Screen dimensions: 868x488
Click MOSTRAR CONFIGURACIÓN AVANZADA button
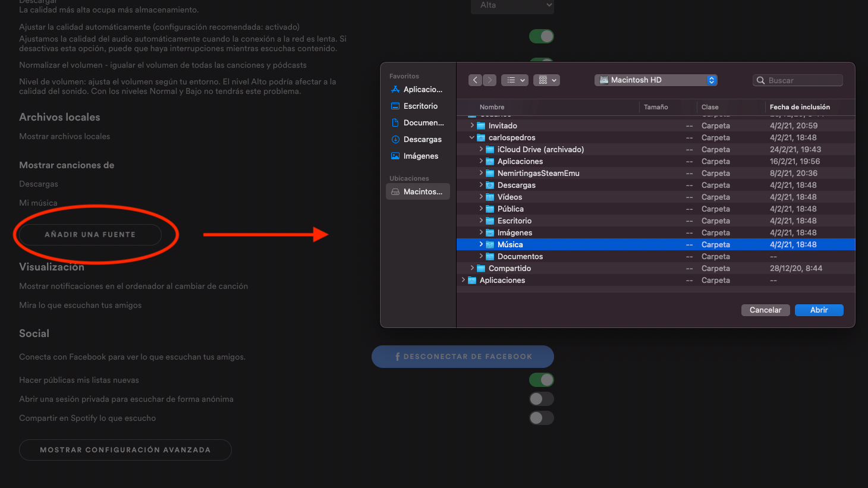(125, 450)
